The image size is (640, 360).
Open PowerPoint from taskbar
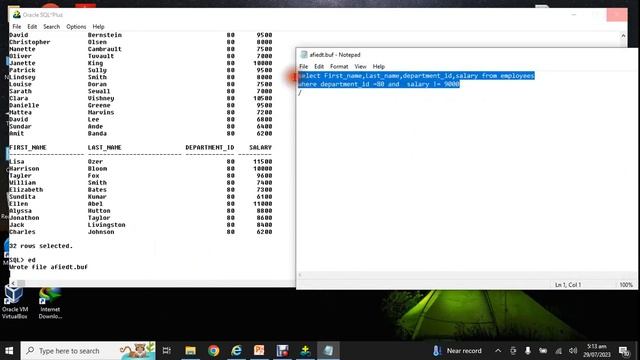pyautogui.click(x=259, y=351)
